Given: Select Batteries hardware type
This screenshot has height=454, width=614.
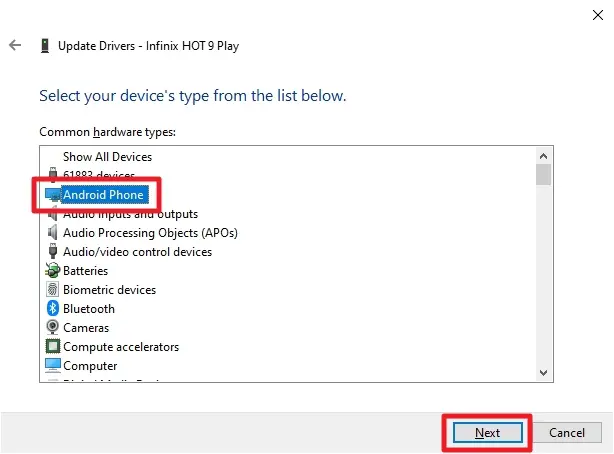Looking at the screenshot, I should [x=85, y=271].
